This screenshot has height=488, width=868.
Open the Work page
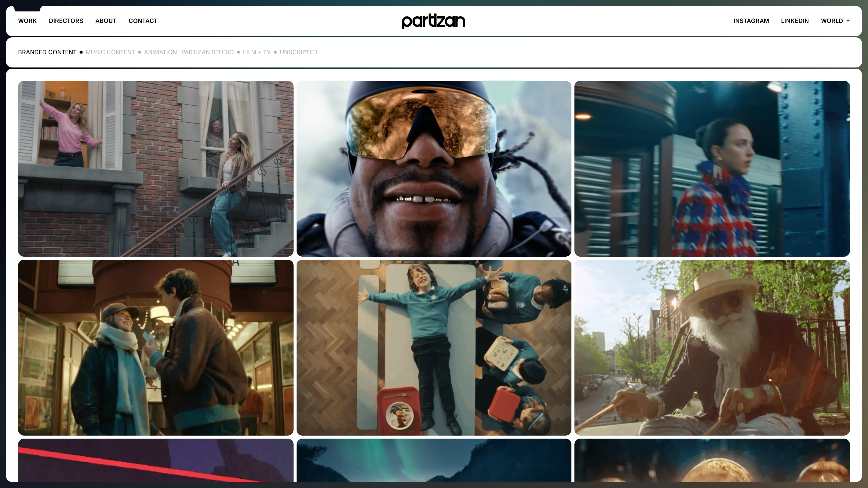tap(27, 21)
